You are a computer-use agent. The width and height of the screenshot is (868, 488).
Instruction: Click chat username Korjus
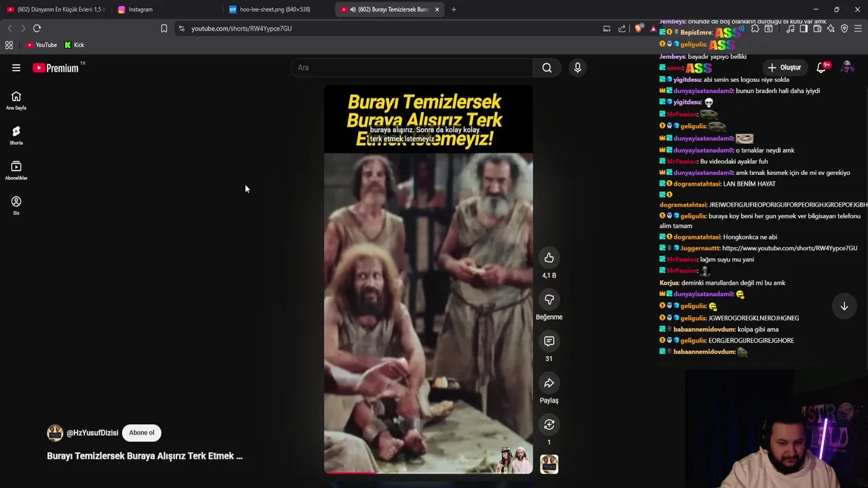669,283
